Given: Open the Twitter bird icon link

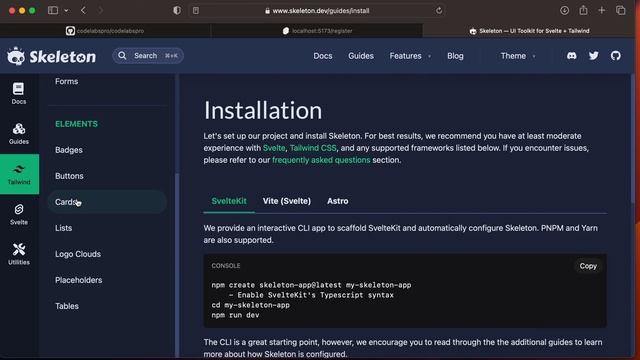Looking at the screenshot, I should pyautogui.click(x=593, y=56).
